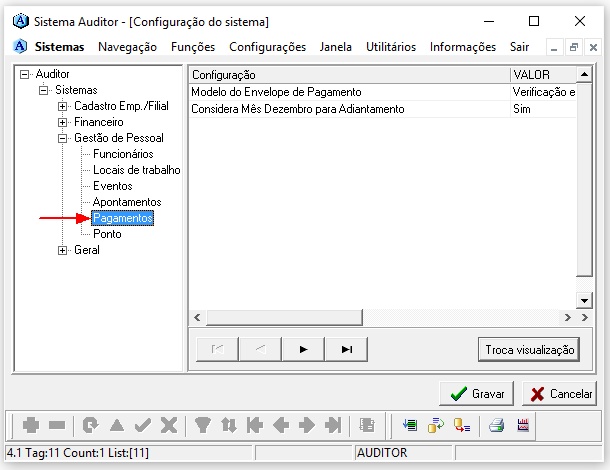Close the inner Configuração do sistema window
Viewport: 610px width, 470px height.
(x=593, y=47)
